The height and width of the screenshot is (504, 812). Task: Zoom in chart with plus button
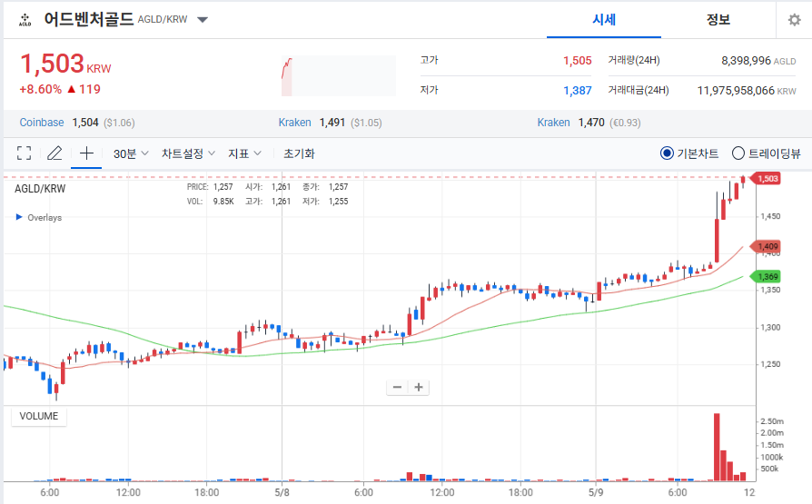pyautogui.click(x=419, y=387)
